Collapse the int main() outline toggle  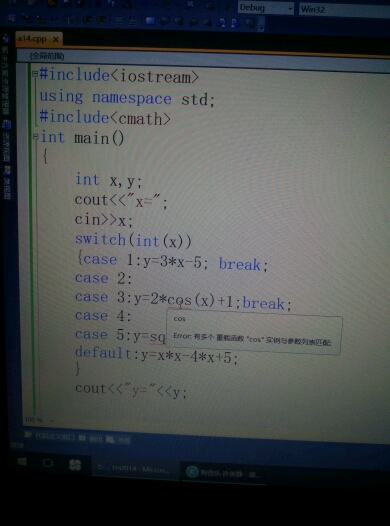tap(36, 137)
